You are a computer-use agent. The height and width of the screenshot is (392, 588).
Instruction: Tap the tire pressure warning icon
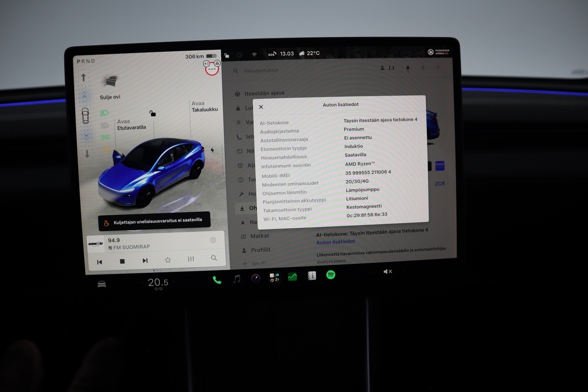coord(106,149)
